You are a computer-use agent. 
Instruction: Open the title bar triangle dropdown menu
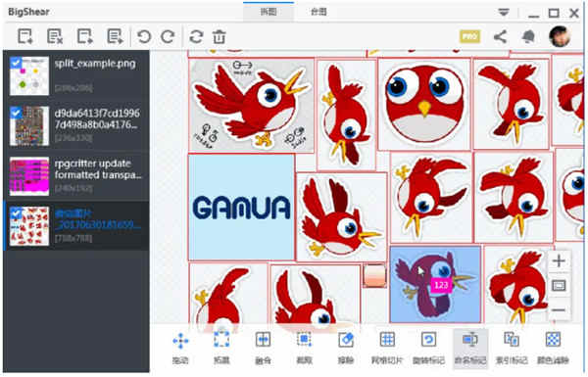pos(504,13)
